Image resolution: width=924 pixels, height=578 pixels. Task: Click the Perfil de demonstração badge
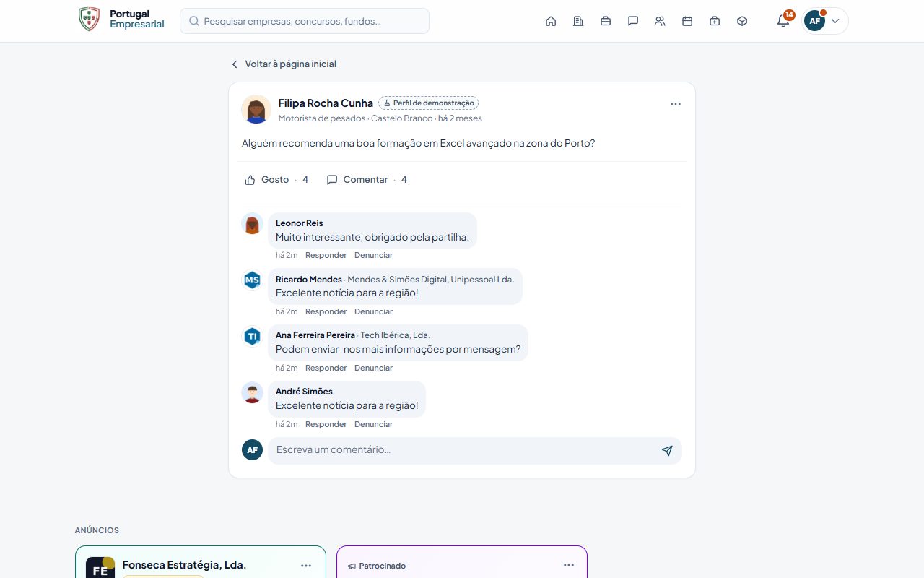(429, 103)
